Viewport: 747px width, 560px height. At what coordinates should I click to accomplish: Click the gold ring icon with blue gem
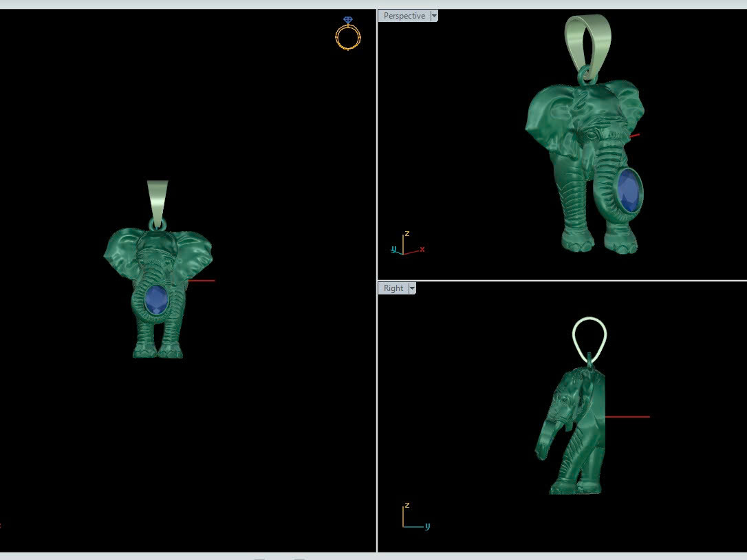click(348, 34)
